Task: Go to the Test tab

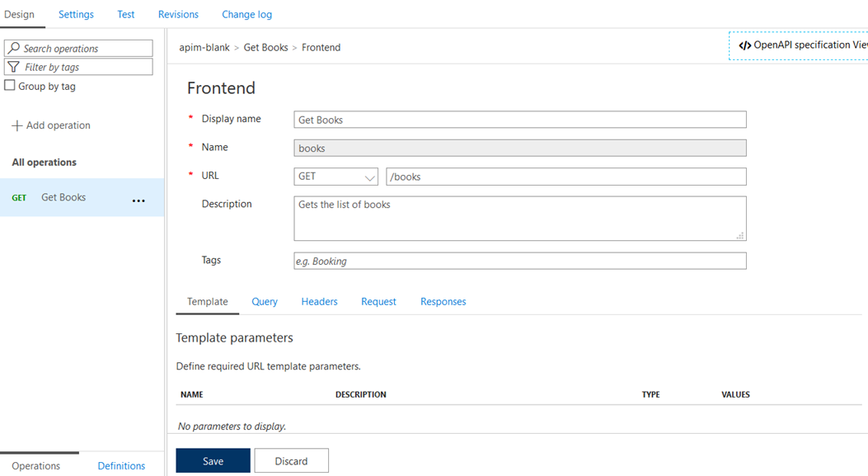Action: [x=125, y=14]
